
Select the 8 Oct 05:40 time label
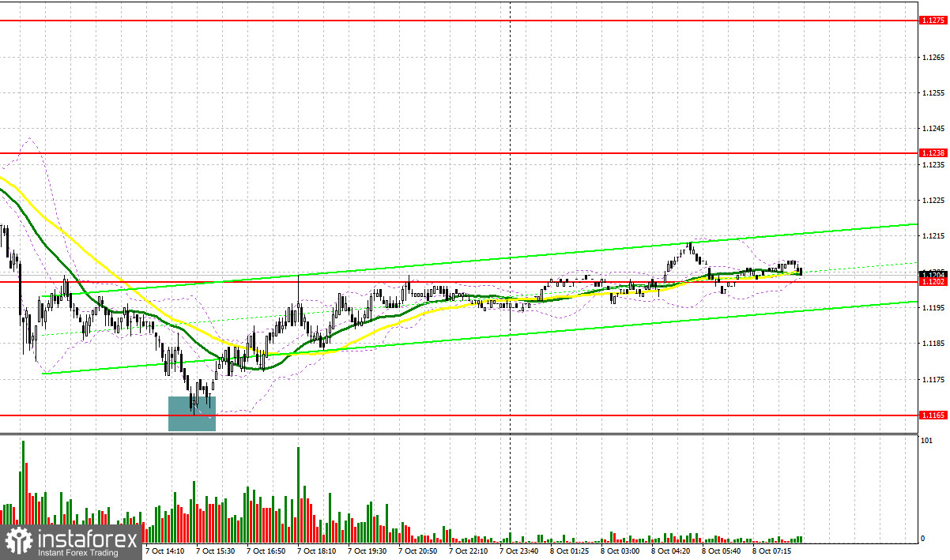tap(720, 550)
